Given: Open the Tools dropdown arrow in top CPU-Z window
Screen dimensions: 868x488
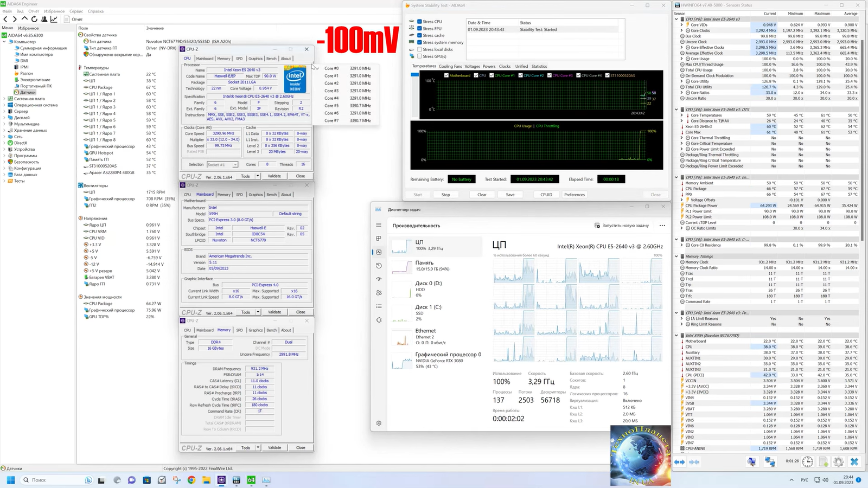Looking at the screenshot, I should click(258, 176).
